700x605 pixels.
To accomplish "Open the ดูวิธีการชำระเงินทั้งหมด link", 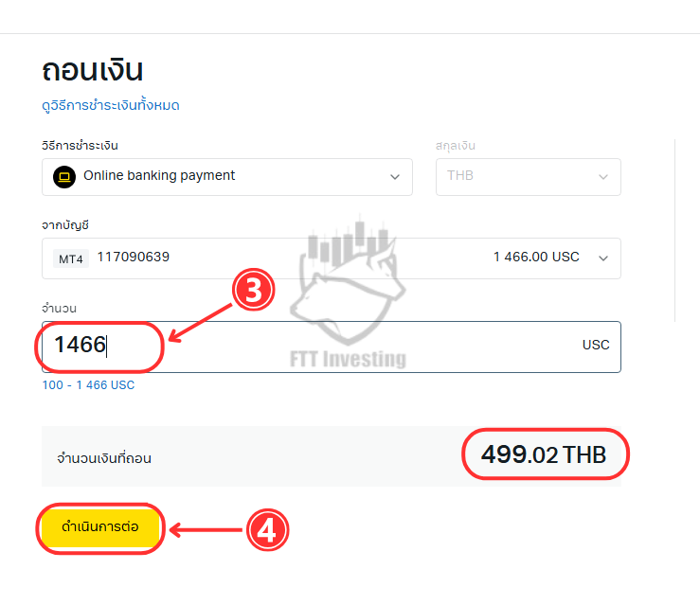I will [x=111, y=105].
